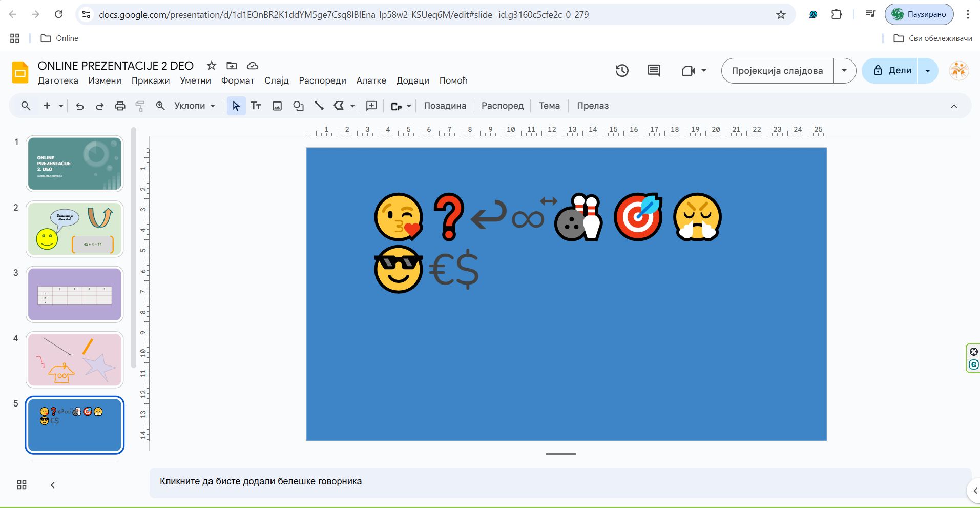Switch to grid view of slides
Viewport: 980px width, 508px height.
pyautogui.click(x=22, y=485)
